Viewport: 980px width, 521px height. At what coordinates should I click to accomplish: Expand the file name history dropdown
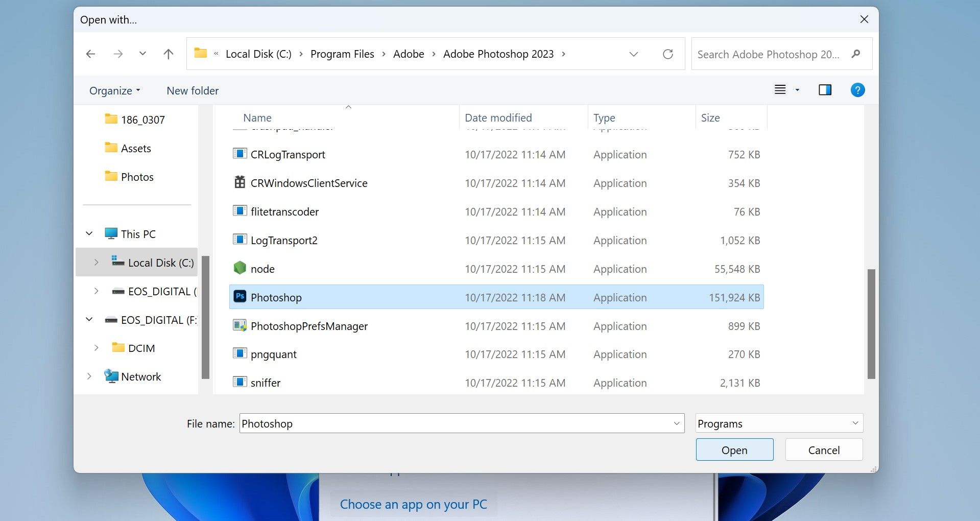click(x=676, y=423)
